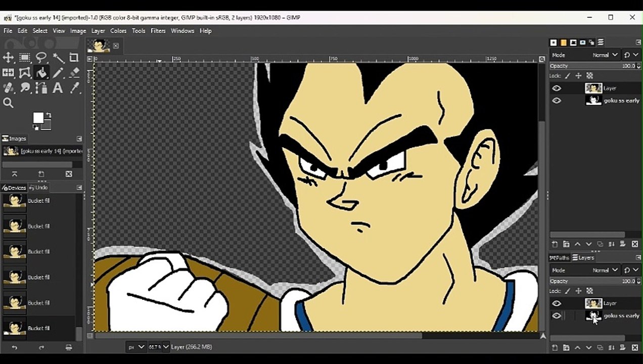This screenshot has width=643, height=364.
Task: Create new layer group in lower Layers panel
Action: point(566,348)
